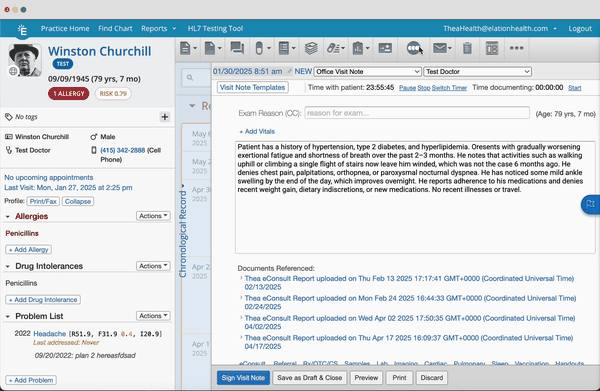Open Find Chart in the top navigation
This screenshot has width=600, height=391.
[x=115, y=28]
